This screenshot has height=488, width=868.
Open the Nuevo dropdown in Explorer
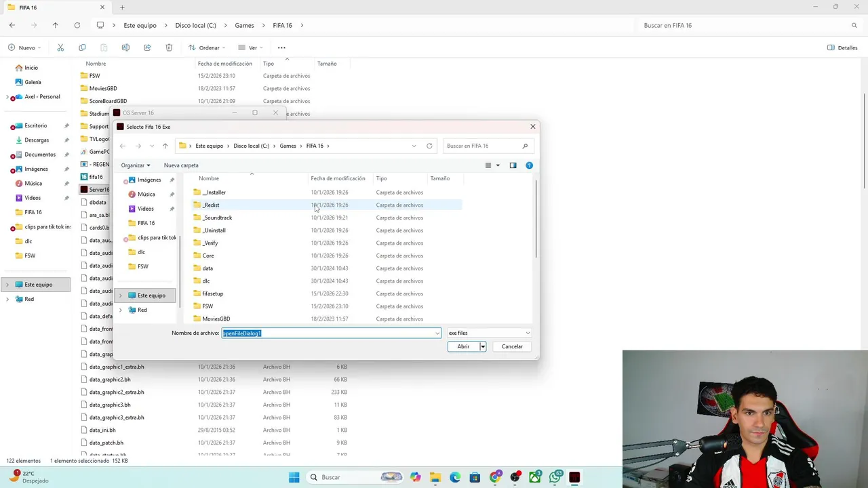pyautogui.click(x=25, y=47)
